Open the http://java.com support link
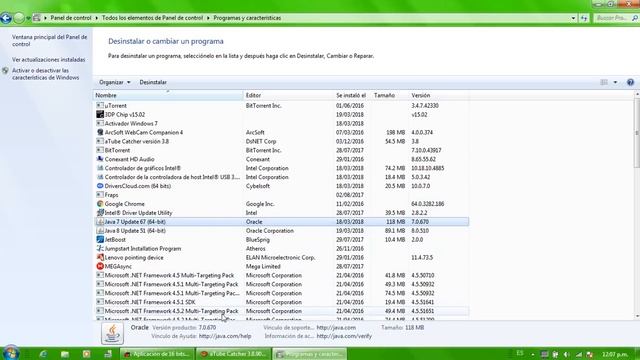 click(x=336, y=327)
